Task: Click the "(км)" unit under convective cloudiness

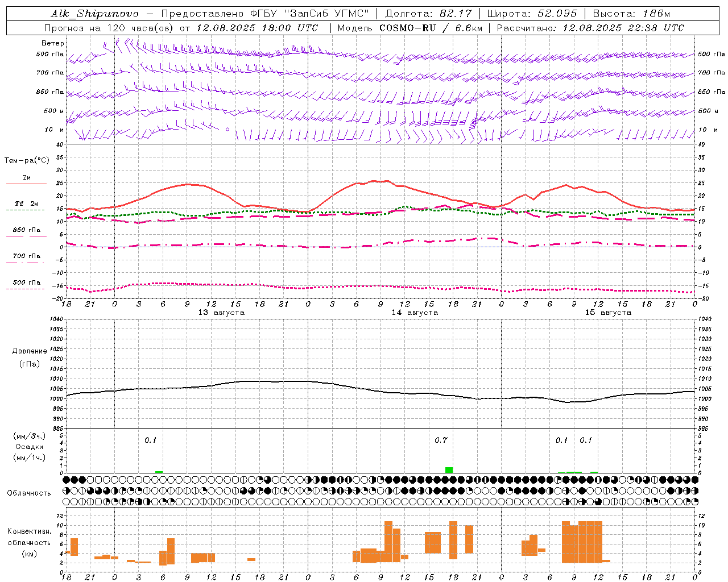Action: pyautogui.click(x=30, y=554)
